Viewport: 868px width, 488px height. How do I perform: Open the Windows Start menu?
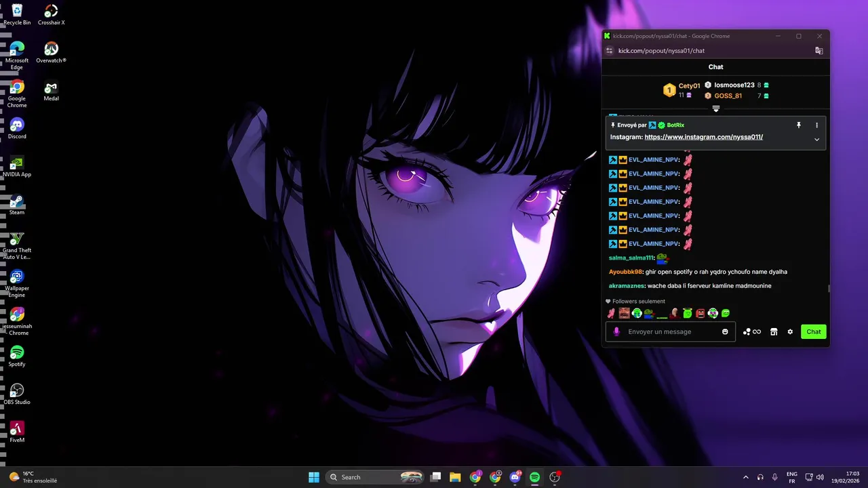tap(314, 477)
